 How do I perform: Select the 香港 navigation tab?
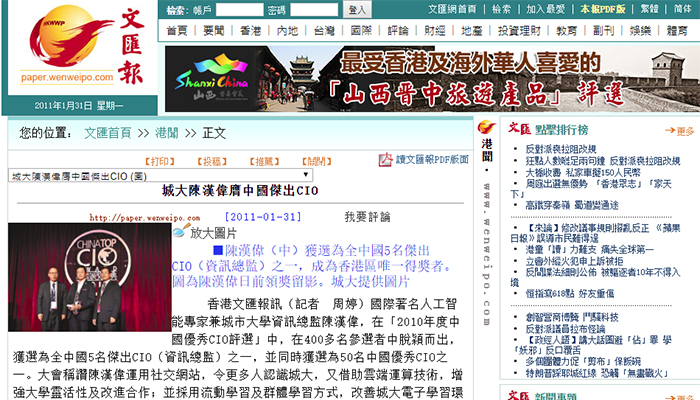click(x=251, y=31)
